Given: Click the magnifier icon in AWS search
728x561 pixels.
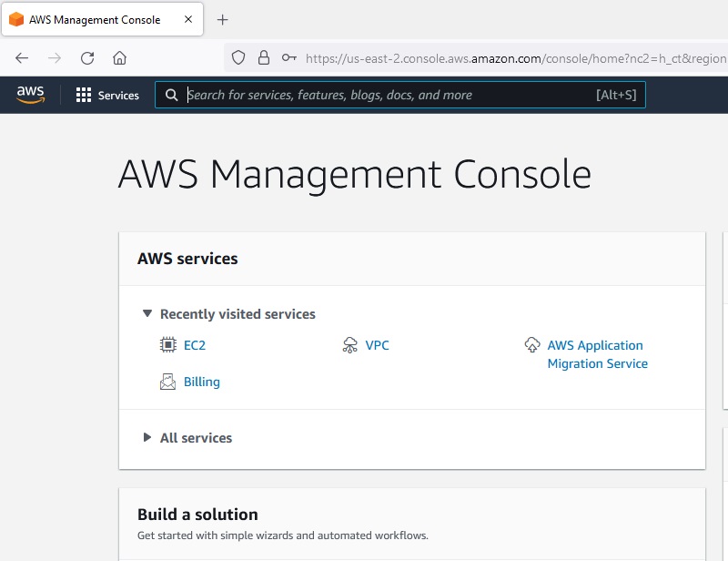Looking at the screenshot, I should (172, 95).
